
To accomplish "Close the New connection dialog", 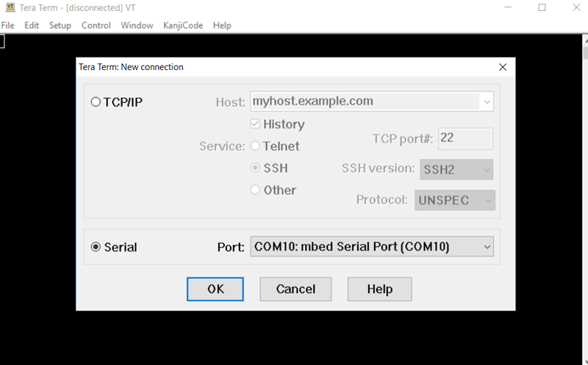I will click(503, 67).
